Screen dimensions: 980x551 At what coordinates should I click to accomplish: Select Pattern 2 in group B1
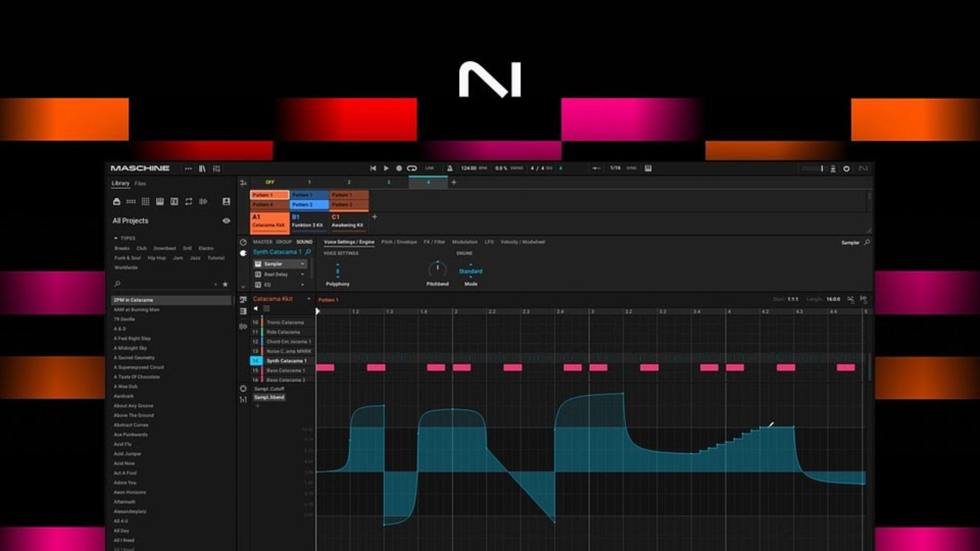[x=309, y=205]
